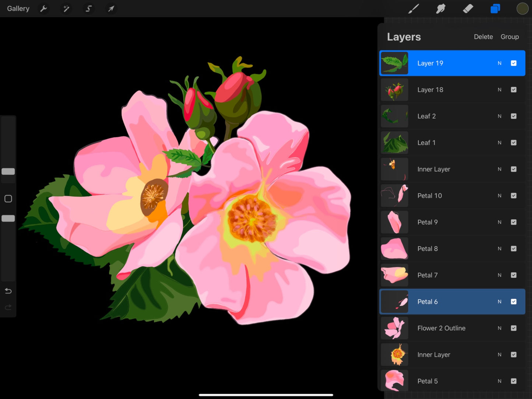This screenshot has width=532, height=399.
Task: Open the Selection tool
Action: 88,8
